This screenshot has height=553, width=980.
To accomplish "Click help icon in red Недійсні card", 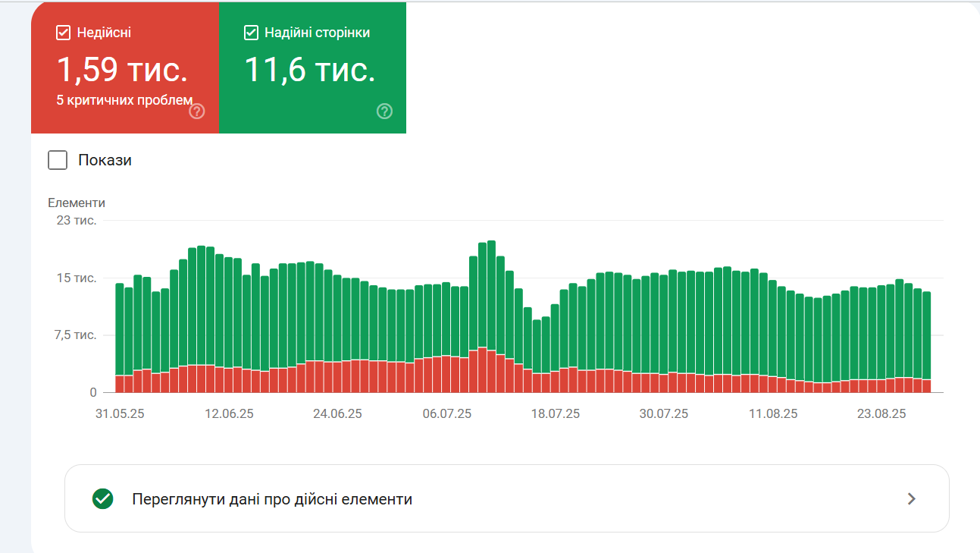I will click(197, 112).
